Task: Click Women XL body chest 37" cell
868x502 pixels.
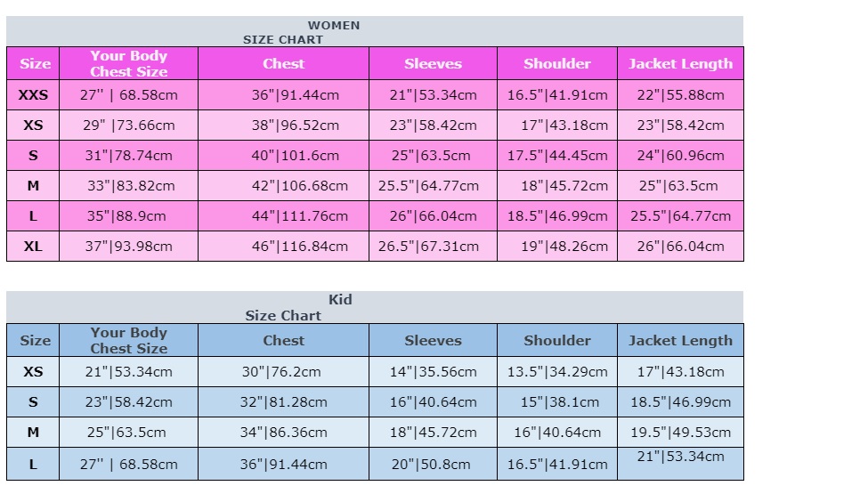Action: click(128, 247)
